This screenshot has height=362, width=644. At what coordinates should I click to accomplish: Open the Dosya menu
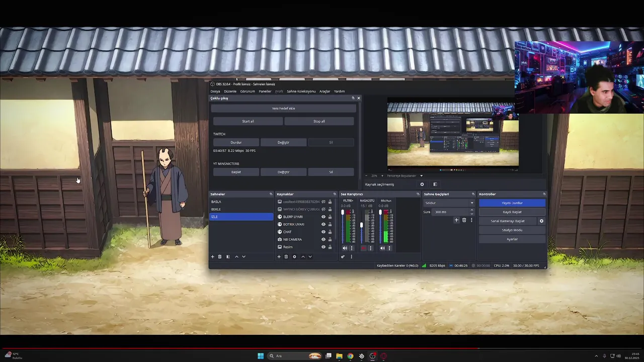(215, 92)
